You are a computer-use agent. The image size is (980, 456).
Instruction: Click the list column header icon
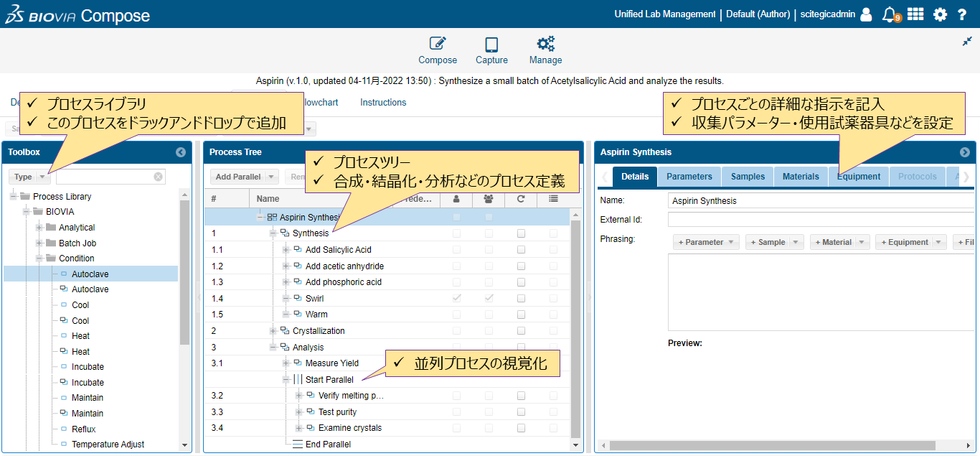pyautogui.click(x=553, y=199)
